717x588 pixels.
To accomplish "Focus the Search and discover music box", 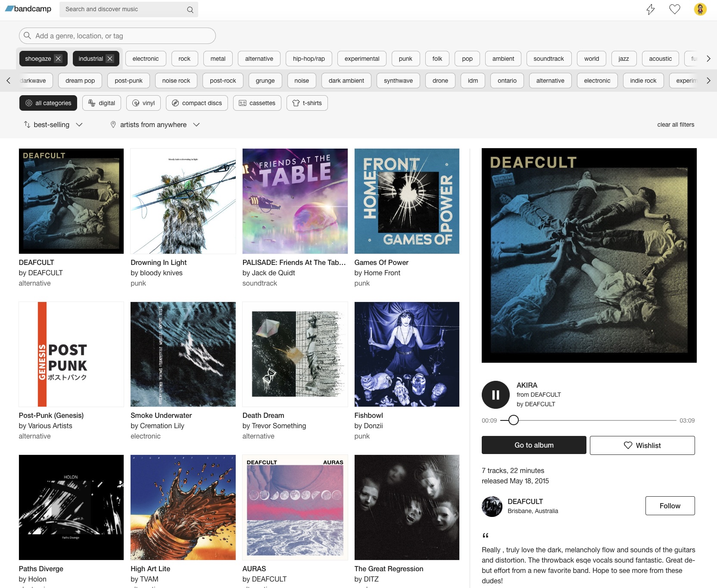I will (129, 9).
